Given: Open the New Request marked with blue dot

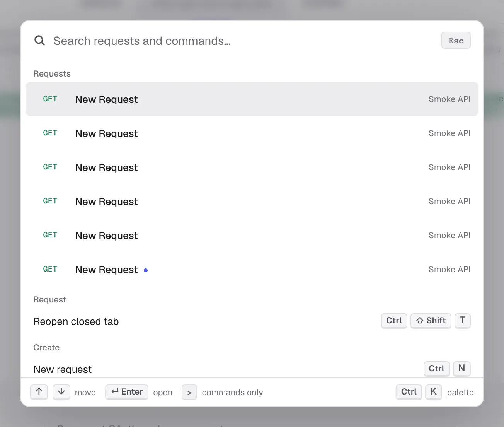Looking at the screenshot, I should 252,269.
